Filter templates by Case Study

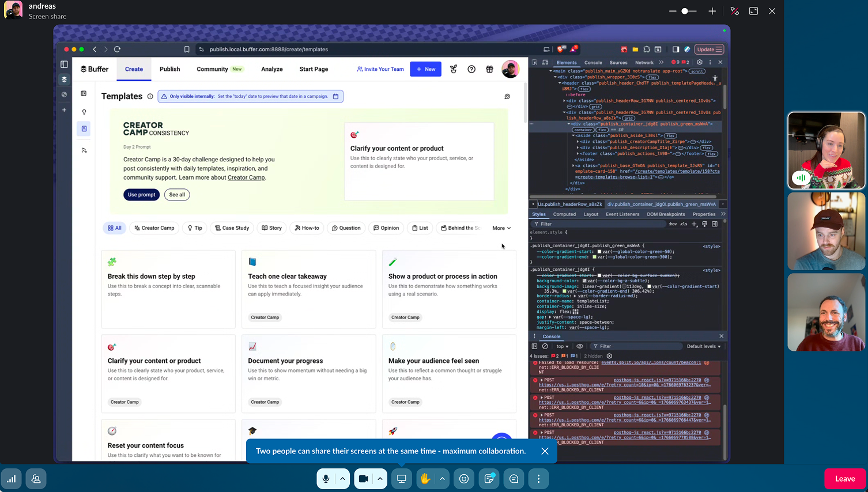coord(232,228)
